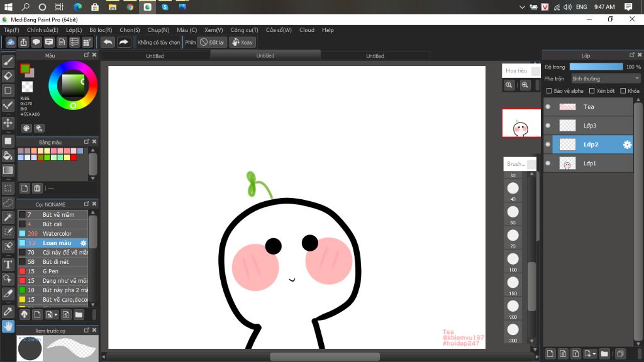The width and height of the screenshot is (644, 362).
Task: Hide the Tea layer
Action: click(x=548, y=107)
